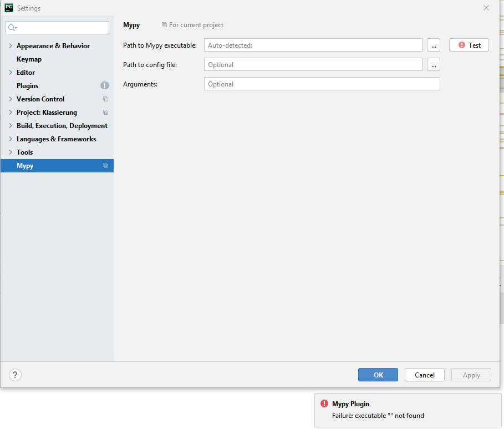Click the project-level icon beside Version Control
Screen dimensions: 504x429
pyautogui.click(x=105, y=99)
